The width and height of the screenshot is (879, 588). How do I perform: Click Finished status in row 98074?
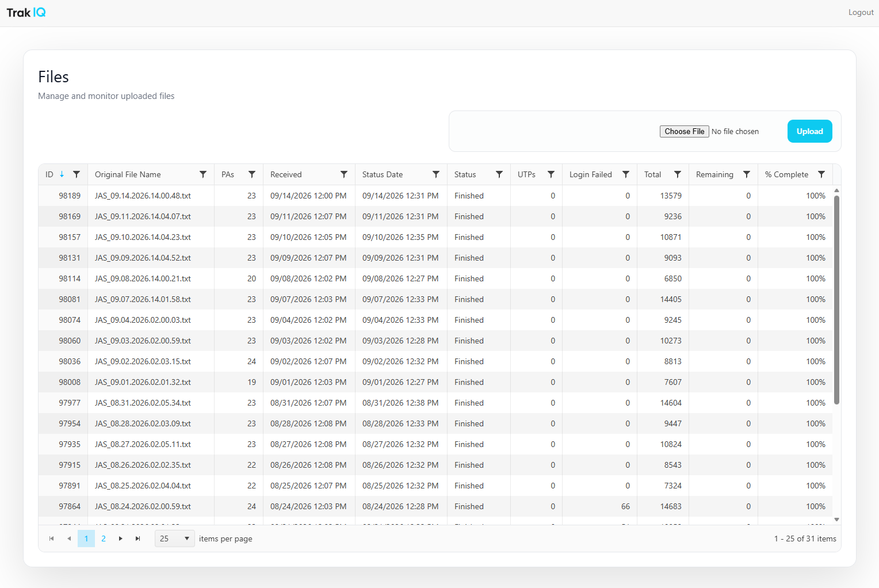pyautogui.click(x=469, y=320)
